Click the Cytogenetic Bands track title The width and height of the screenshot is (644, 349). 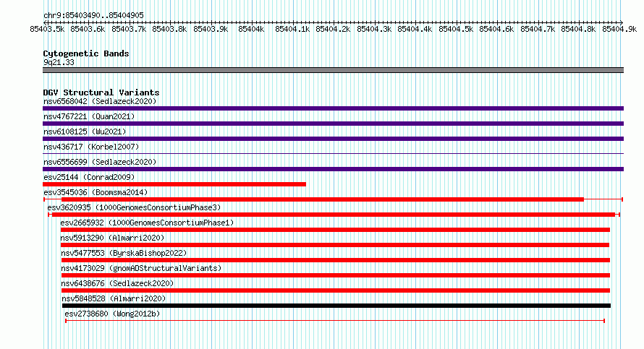tap(86, 53)
